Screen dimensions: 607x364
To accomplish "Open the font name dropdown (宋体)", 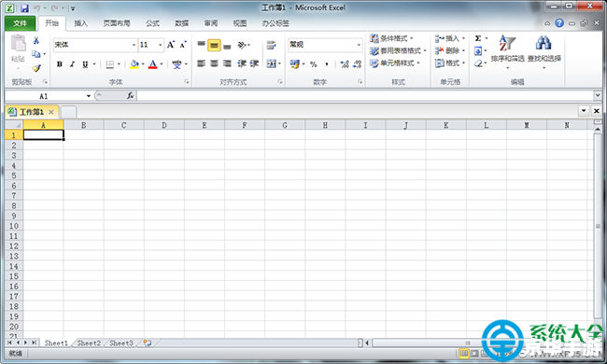I will click(134, 45).
